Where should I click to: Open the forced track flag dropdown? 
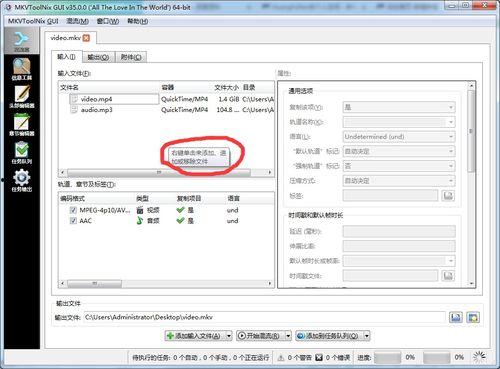coord(399,166)
